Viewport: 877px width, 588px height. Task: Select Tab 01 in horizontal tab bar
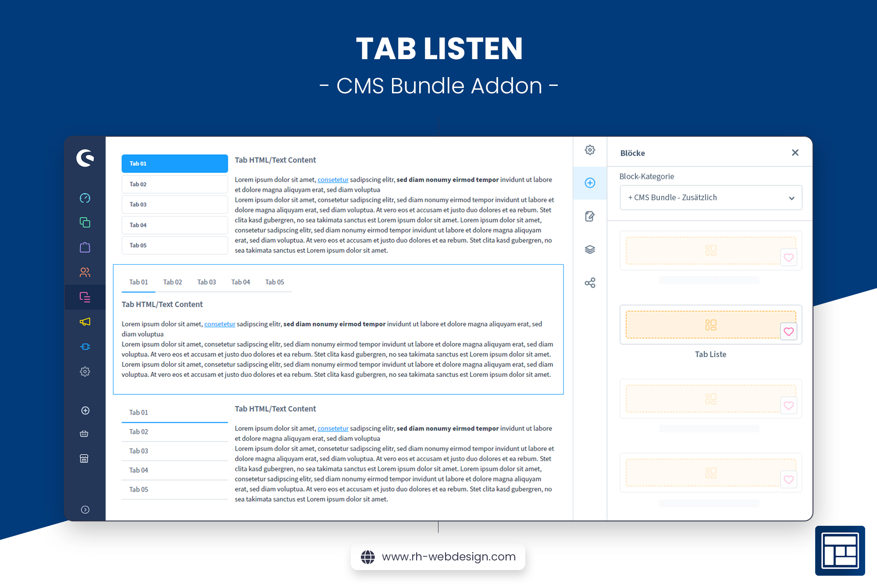tap(139, 282)
